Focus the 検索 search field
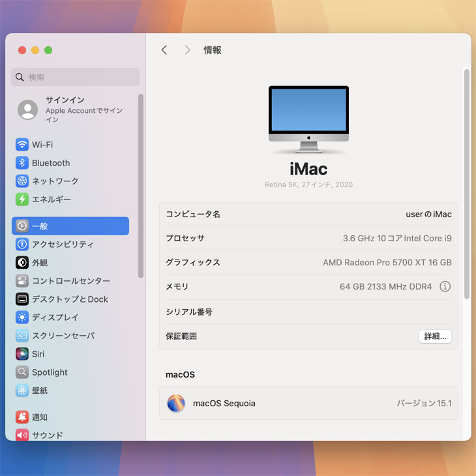The width and height of the screenshot is (476, 476). coord(76,77)
